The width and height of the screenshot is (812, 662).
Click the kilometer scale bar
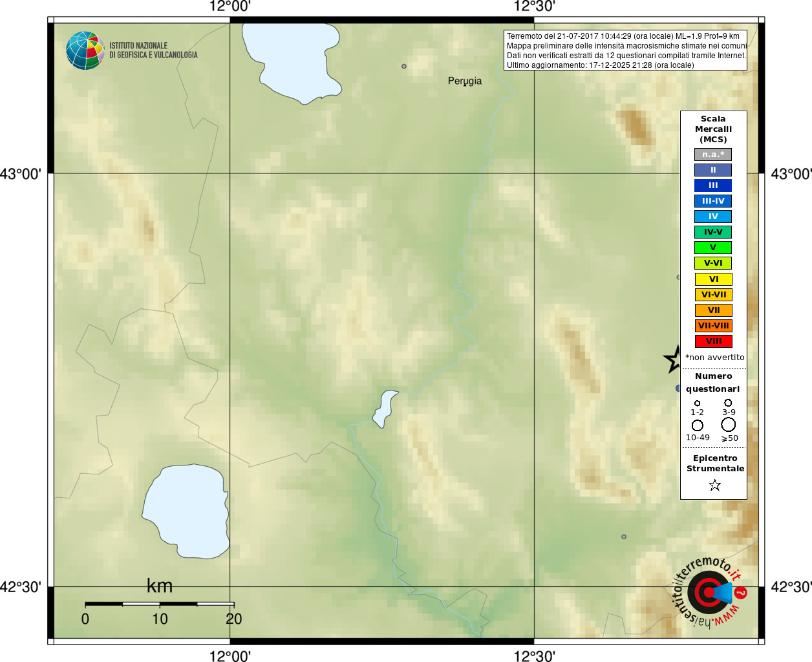tap(160, 604)
